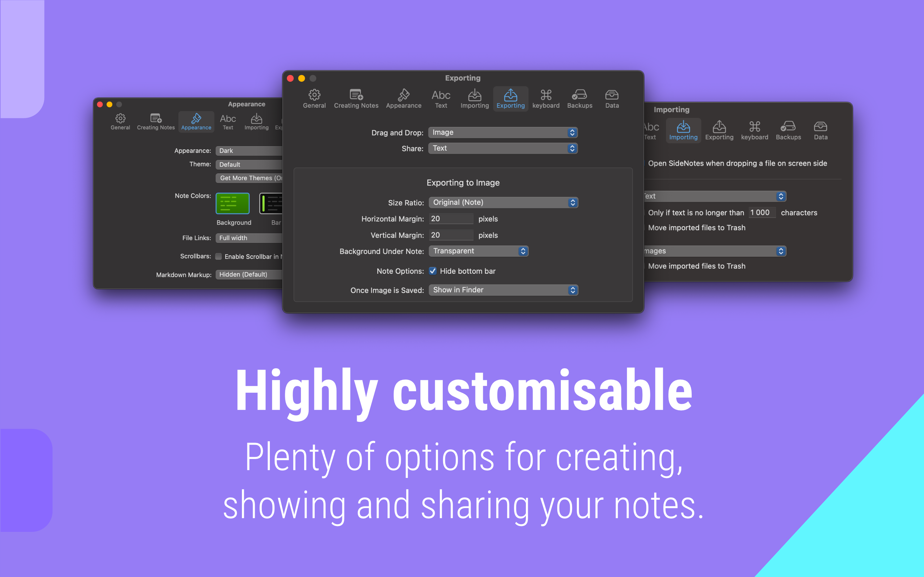Expand the Once Image is Saved dropdown

tap(503, 290)
